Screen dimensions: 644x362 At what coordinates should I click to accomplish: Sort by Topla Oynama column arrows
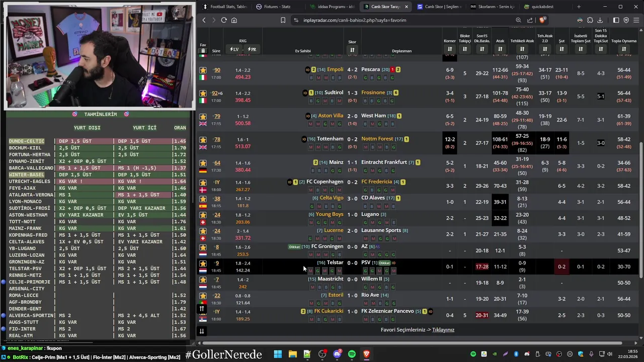(624, 49)
